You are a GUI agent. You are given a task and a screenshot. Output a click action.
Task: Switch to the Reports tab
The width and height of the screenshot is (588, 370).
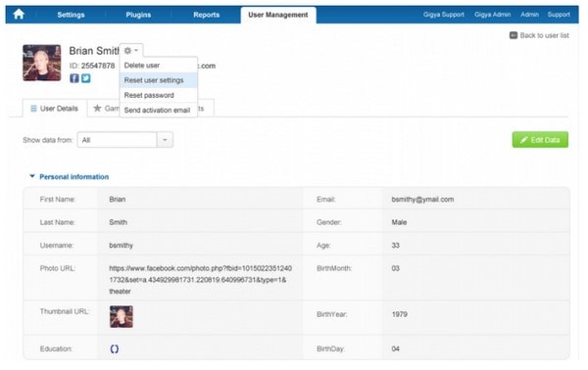tap(206, 15)
